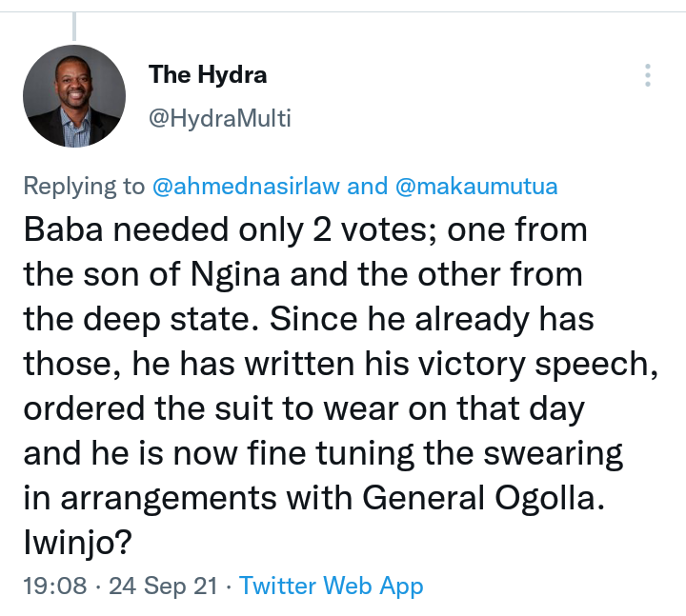Click "swearing" in the tweet text
This screenshot has height=616, width=686.
coord(553,454)
